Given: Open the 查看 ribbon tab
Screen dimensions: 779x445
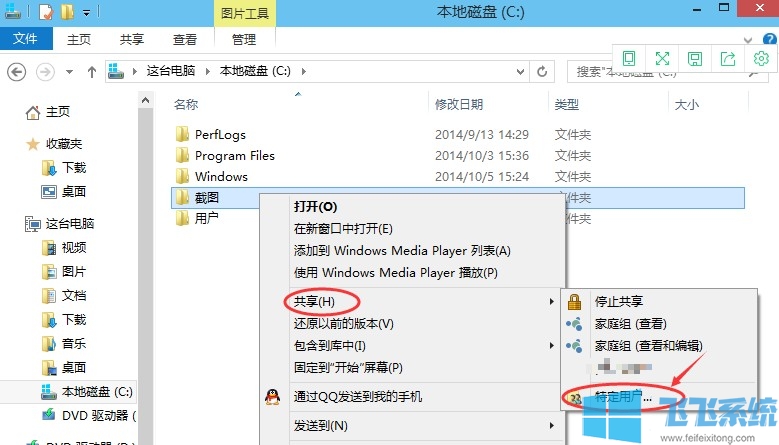Looking at the screenshot, I should pyautogui.click(x=185, y=40).
